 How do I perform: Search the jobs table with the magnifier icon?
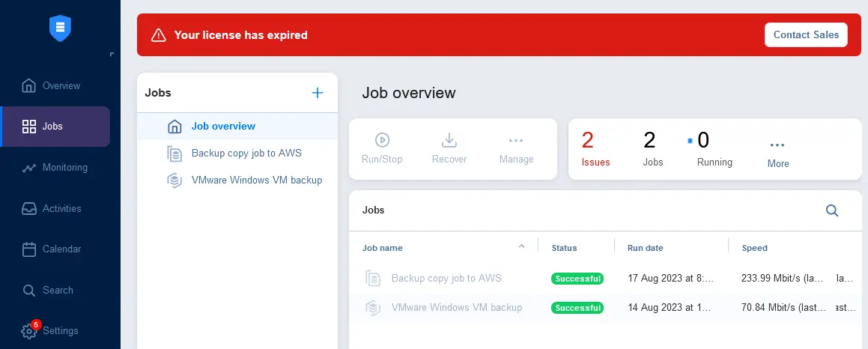[832, 210]
